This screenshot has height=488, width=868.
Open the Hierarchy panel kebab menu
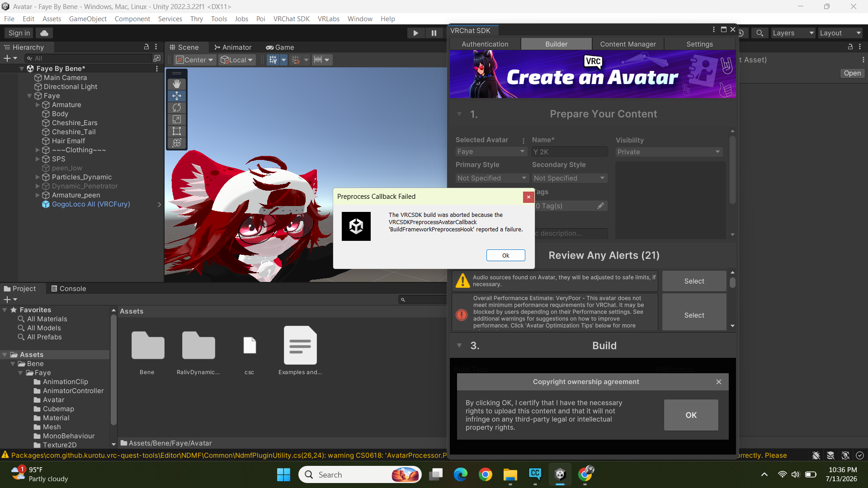tap(156, 47)
